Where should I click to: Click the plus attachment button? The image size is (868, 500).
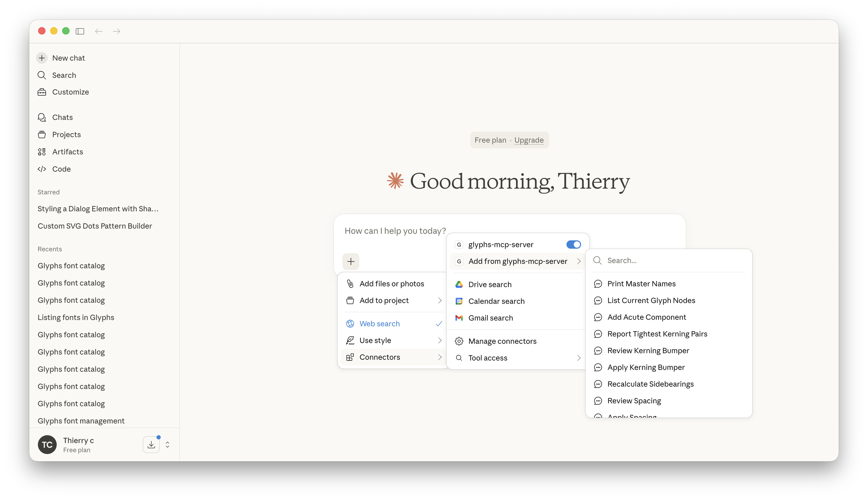click(x=350, y=262)
